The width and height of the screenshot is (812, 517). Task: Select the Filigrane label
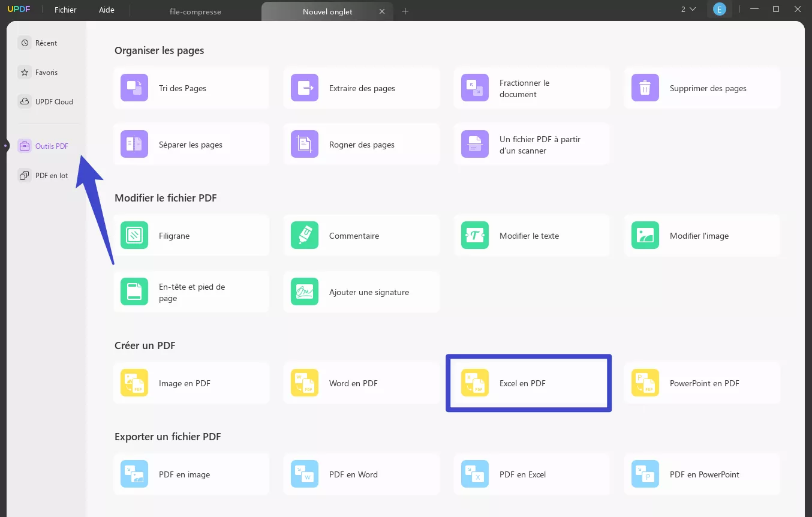(174, 236)
